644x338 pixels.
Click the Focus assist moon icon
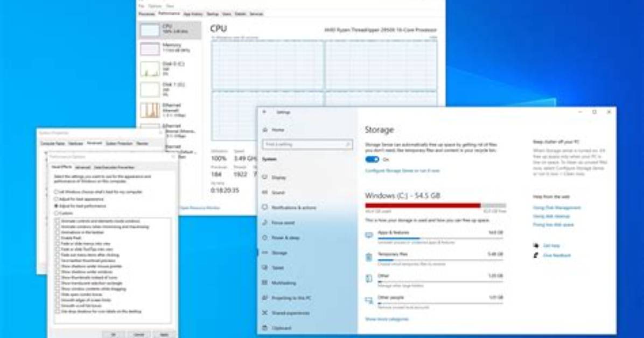(265, 223)
